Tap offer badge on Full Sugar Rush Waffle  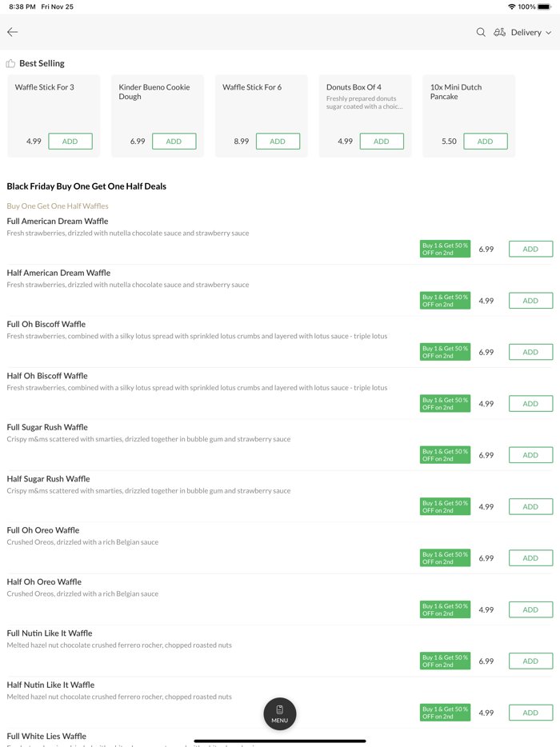coord(445,455)
